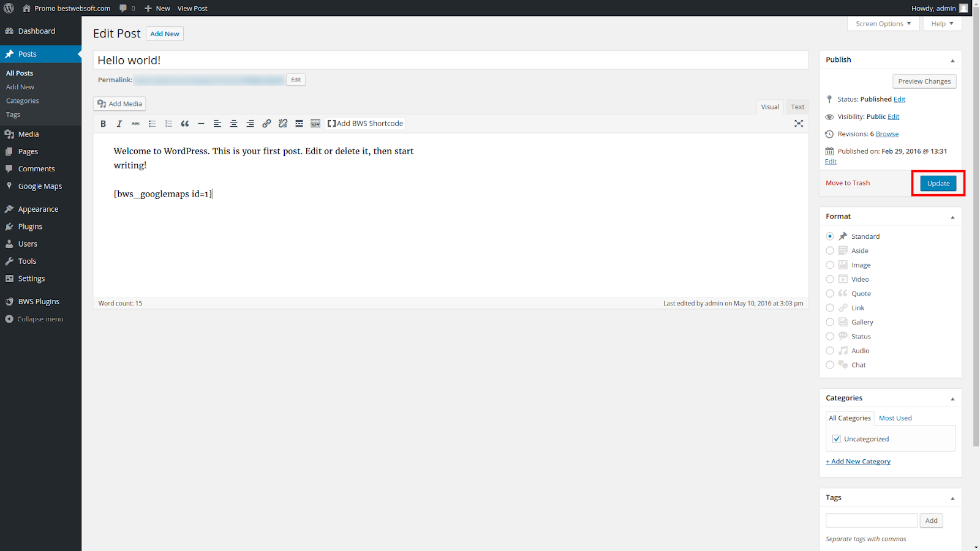
Task: Toggle bold formatting in editor toolbar
Action: (x=103, y=124)
